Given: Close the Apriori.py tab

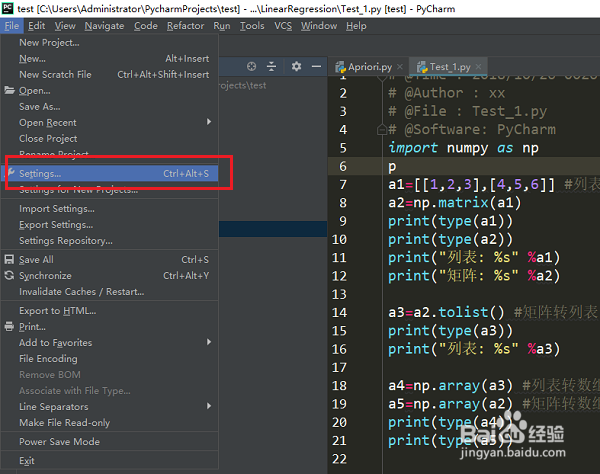Looking at the screenshot, I should [400, 67].
